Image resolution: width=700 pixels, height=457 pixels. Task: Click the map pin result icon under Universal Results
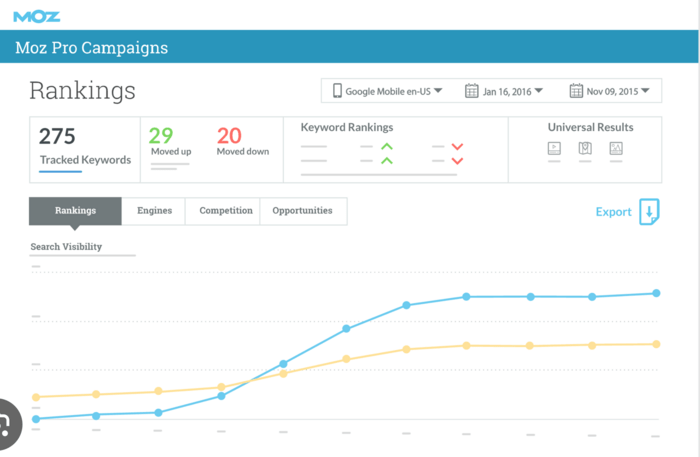point(585,148)
